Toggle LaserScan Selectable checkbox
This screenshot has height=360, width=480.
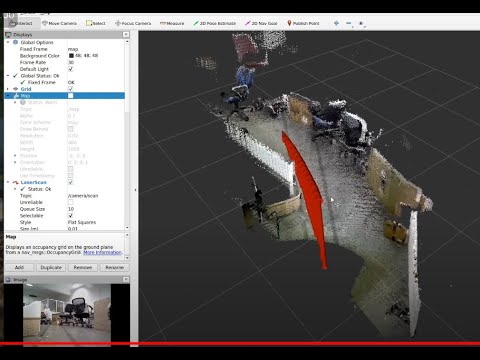[x=71, y=216]
